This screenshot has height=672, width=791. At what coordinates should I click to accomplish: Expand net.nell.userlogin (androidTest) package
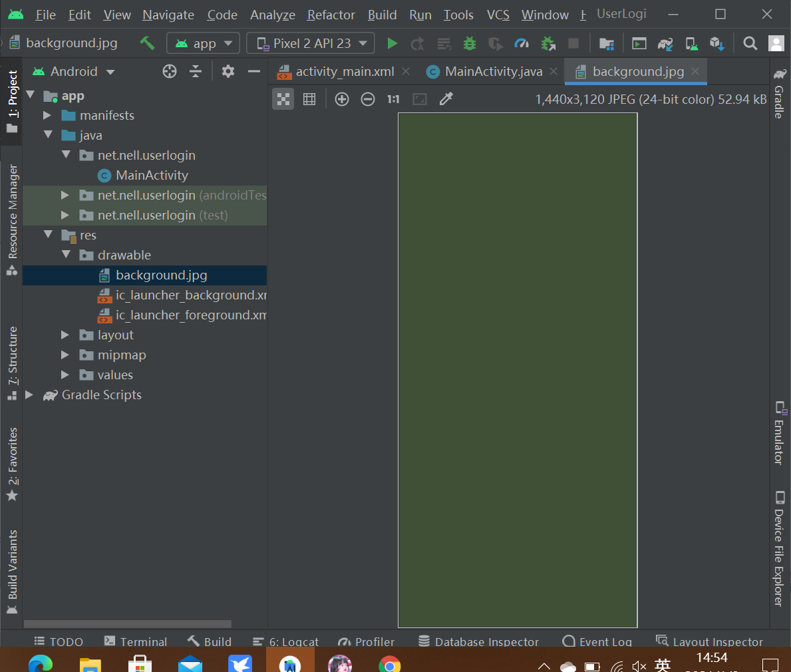65,195
